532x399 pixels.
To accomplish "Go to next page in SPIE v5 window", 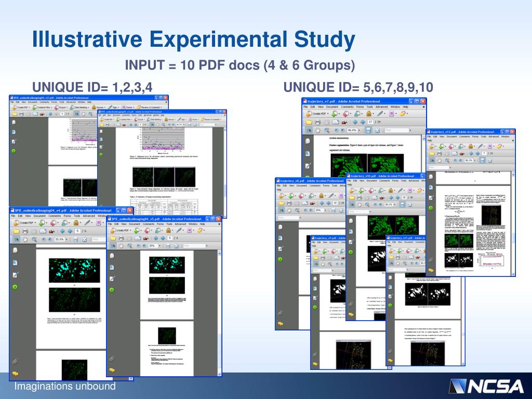I will [x=163, y=238].
